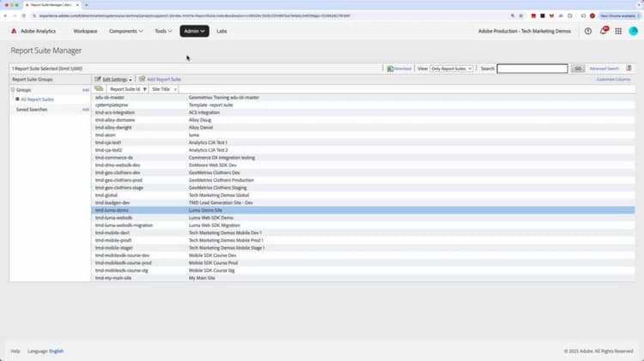The width and height of the screenshot is (644, 361).
Task: Click the English language link
Action: (x=57, y=352)
